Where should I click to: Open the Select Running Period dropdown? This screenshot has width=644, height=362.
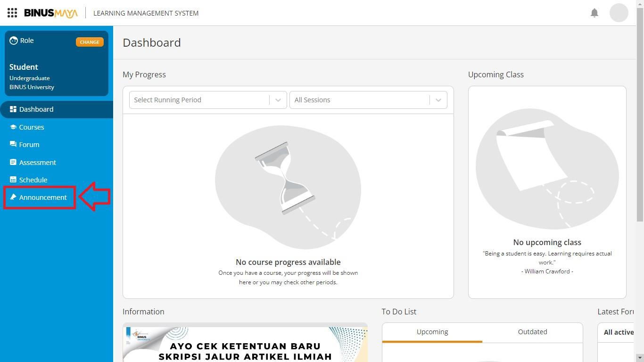(x=207, y=99)
